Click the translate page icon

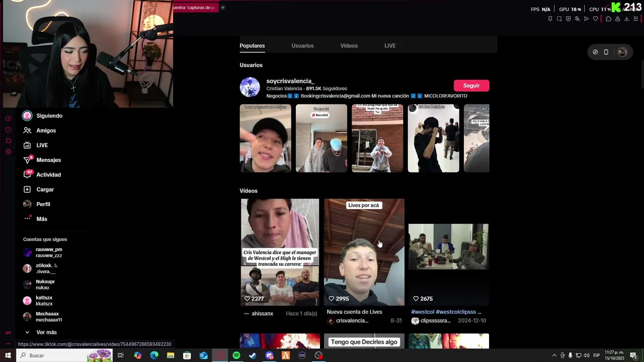[577, 19]
